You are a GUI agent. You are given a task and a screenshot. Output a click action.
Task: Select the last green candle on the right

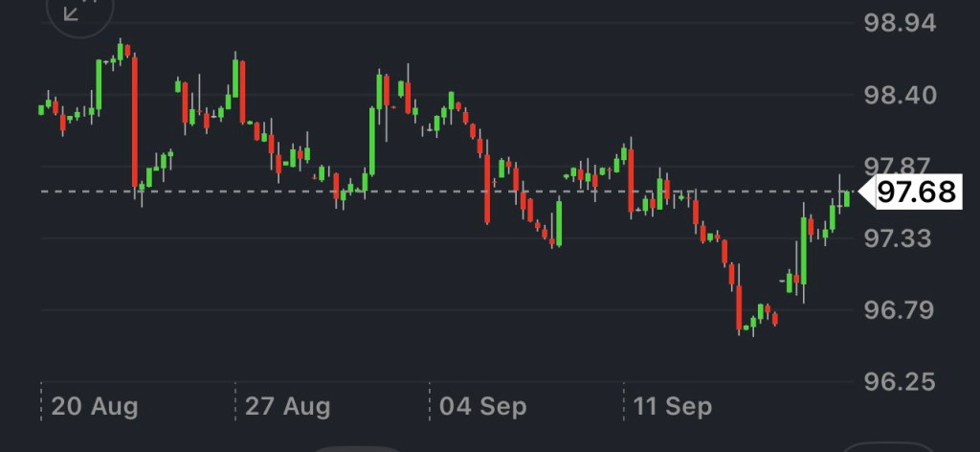[x=846, y=198]
